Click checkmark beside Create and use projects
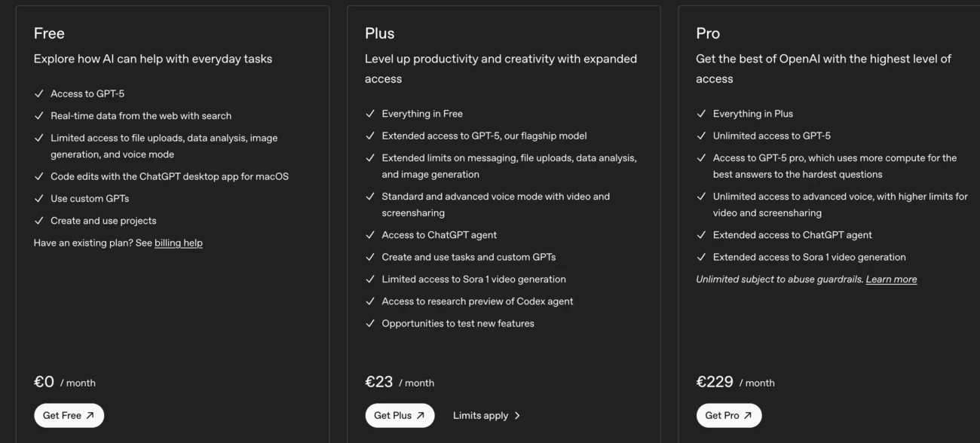Screen dimensions: 980x443 point(38,221)
